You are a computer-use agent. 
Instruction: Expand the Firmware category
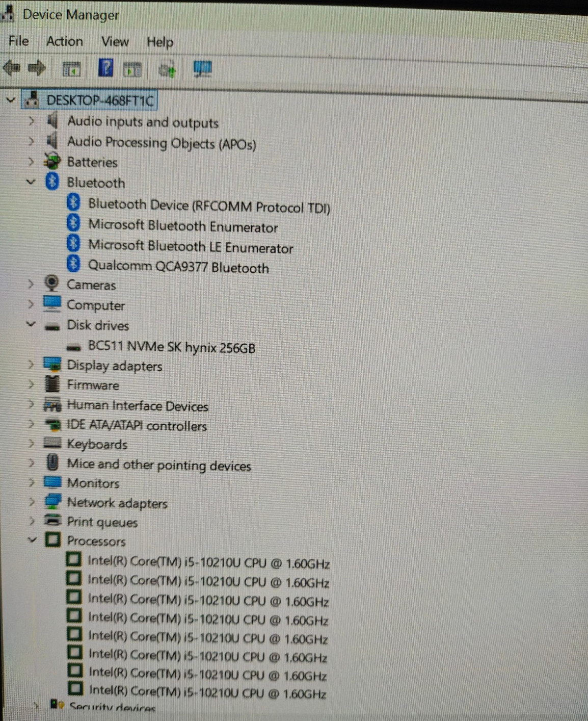(x=31, y=383)
